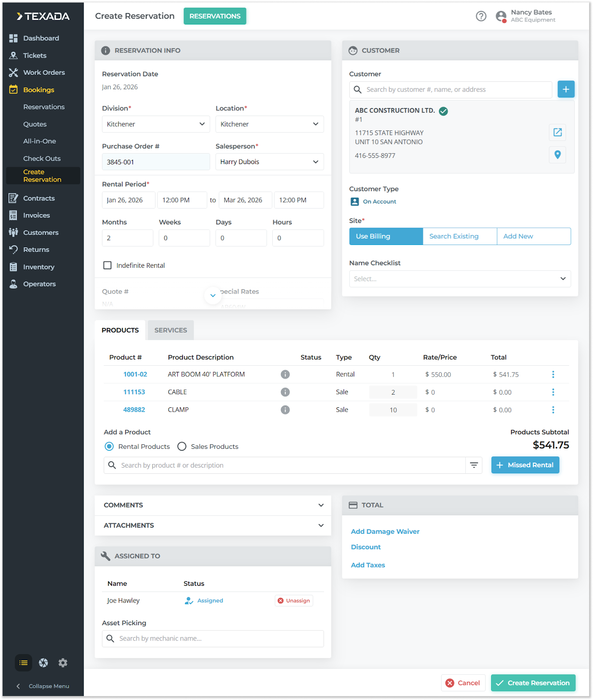Open the Salesperson dropdown
The image size is (593, 700).
point(269,162)
